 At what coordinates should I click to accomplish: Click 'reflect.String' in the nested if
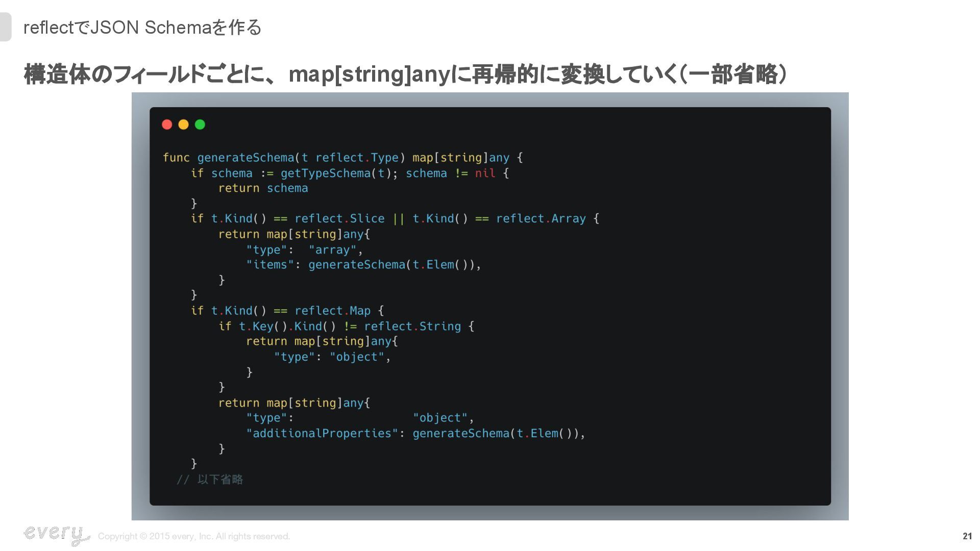tap(412, 327)
